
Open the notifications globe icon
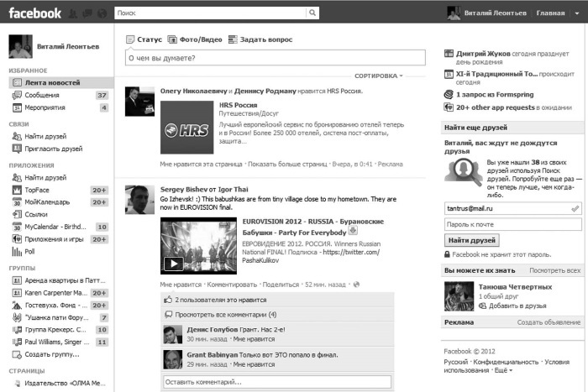(101, 13)
